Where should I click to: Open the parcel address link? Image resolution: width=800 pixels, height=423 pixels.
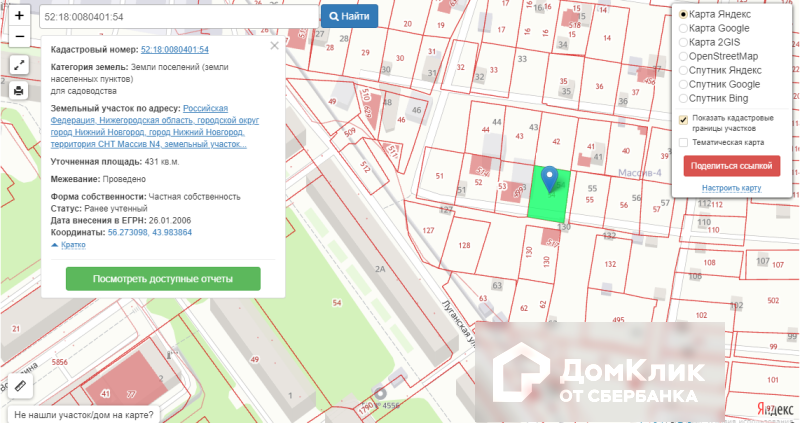coord(155,127)
